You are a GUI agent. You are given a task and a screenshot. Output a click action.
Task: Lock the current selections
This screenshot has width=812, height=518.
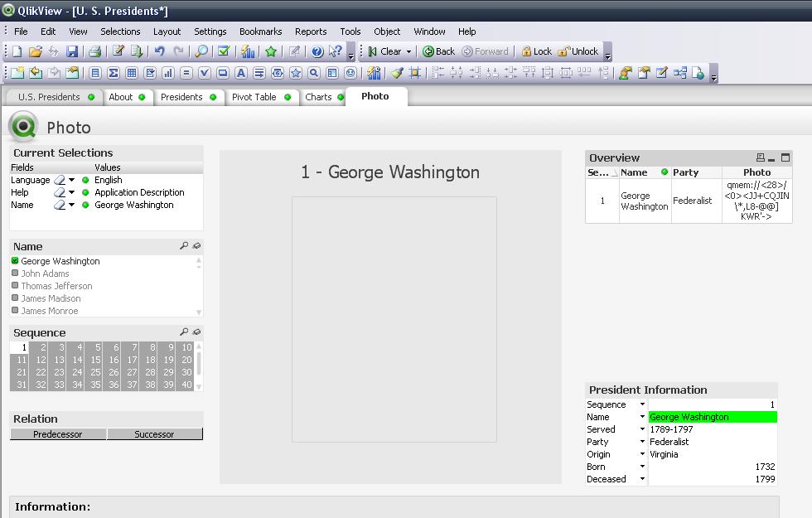coord(537,51)
